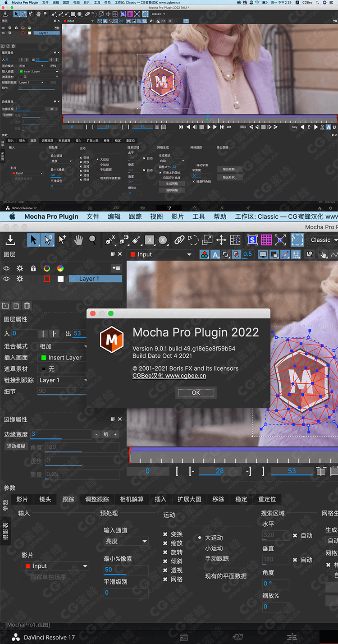Toggle the RGB channels viewer icon
338x644 pixels.
coord(204,254)
